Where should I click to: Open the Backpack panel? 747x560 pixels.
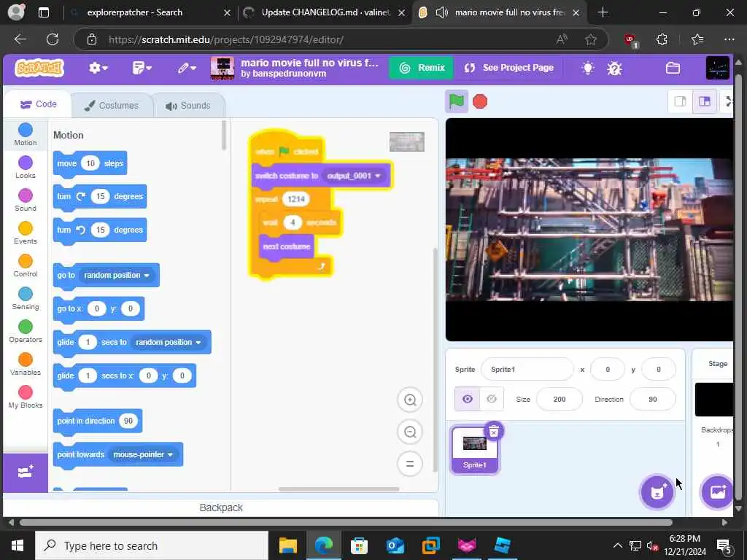click(x=220, y=507)
